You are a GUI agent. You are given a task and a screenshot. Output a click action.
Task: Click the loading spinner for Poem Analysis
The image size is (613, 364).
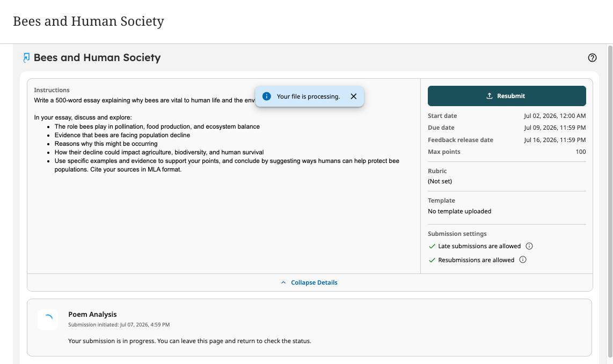point(48,320)
